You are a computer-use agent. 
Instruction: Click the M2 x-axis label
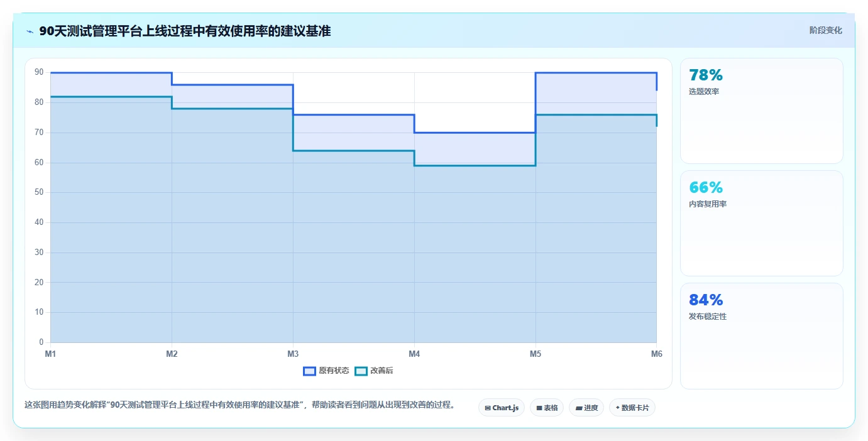point(172,354)
